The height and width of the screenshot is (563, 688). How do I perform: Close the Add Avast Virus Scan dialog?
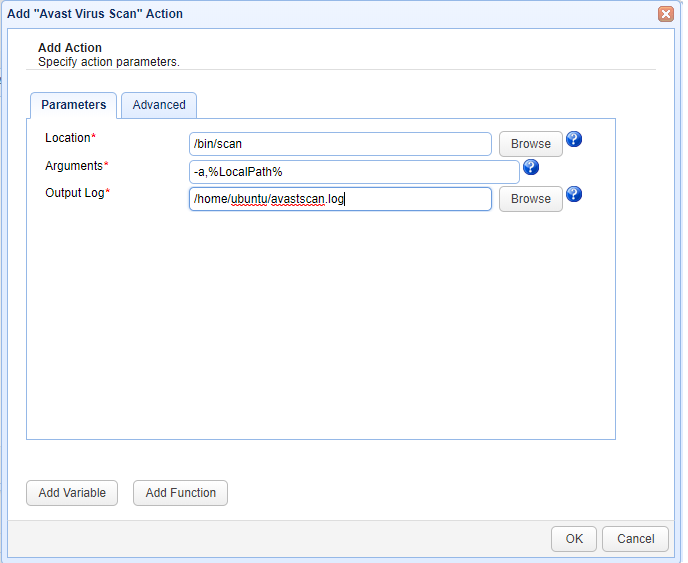pos(666,14)
